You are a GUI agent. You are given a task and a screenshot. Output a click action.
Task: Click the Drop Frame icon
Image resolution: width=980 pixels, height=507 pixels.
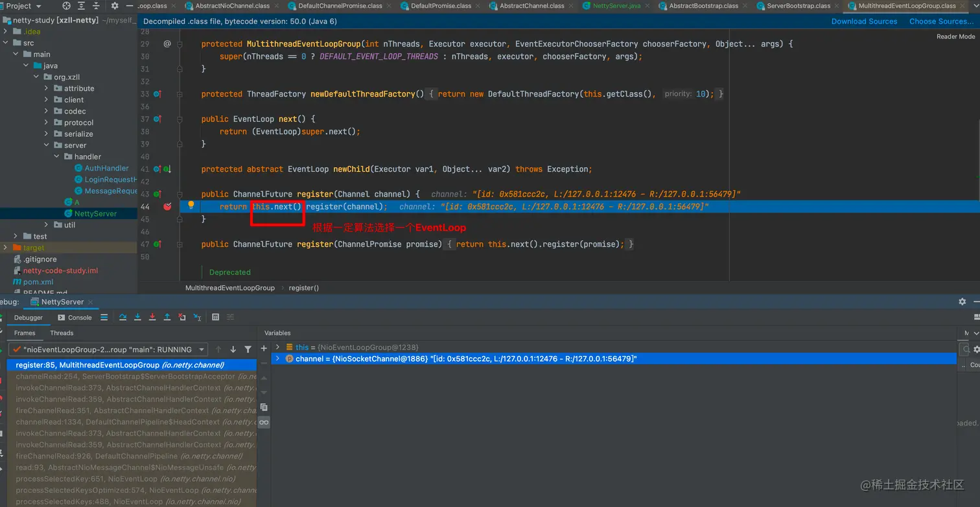coord(182,317)
